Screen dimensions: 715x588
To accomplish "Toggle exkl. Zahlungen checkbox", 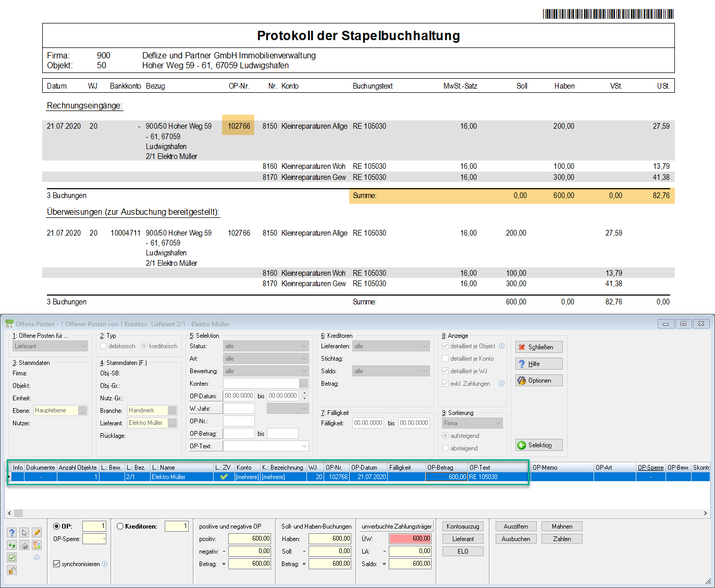I will coord(445,384).
